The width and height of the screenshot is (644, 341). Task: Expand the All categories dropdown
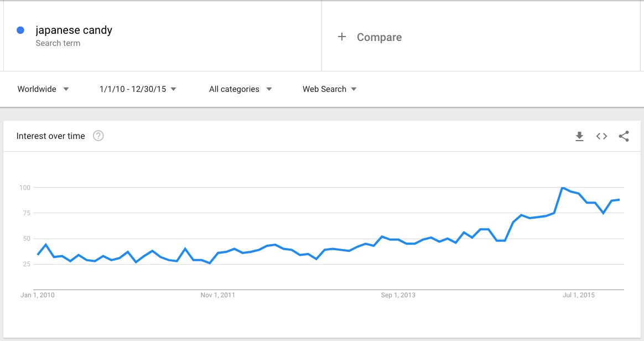[x=240, y=89]
